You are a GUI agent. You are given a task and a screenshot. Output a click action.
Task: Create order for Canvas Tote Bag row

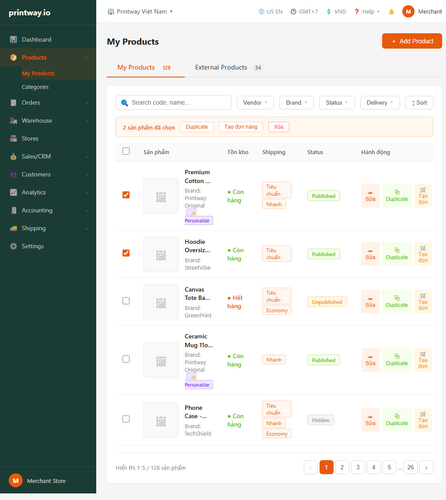pyautogui.click(x=423, y=302)
